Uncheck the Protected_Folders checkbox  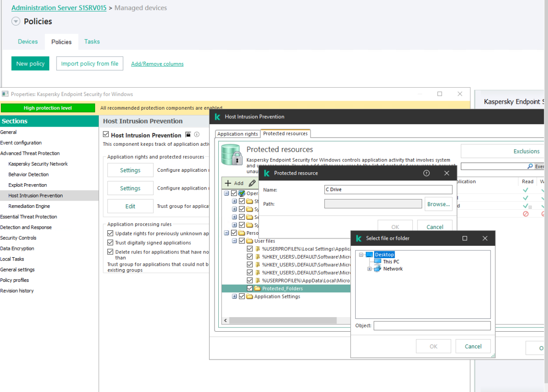coord(250,289)
